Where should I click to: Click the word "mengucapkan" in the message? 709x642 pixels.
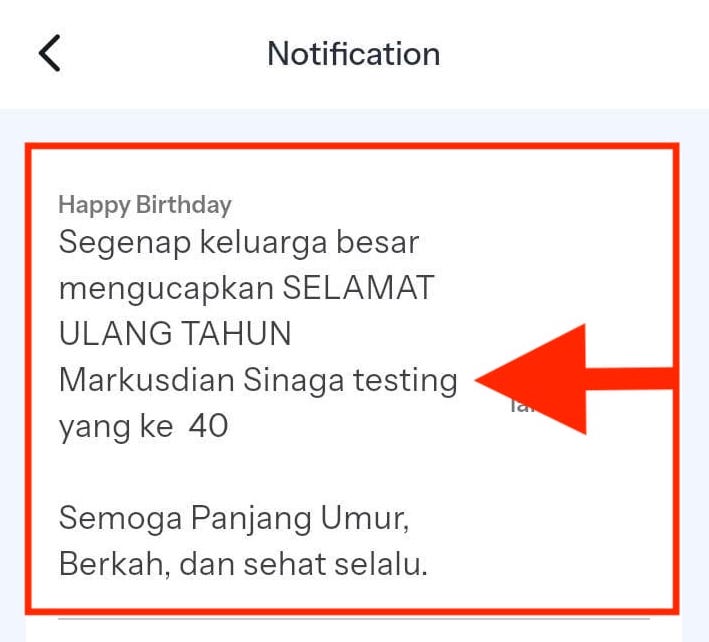pos(166,289)
